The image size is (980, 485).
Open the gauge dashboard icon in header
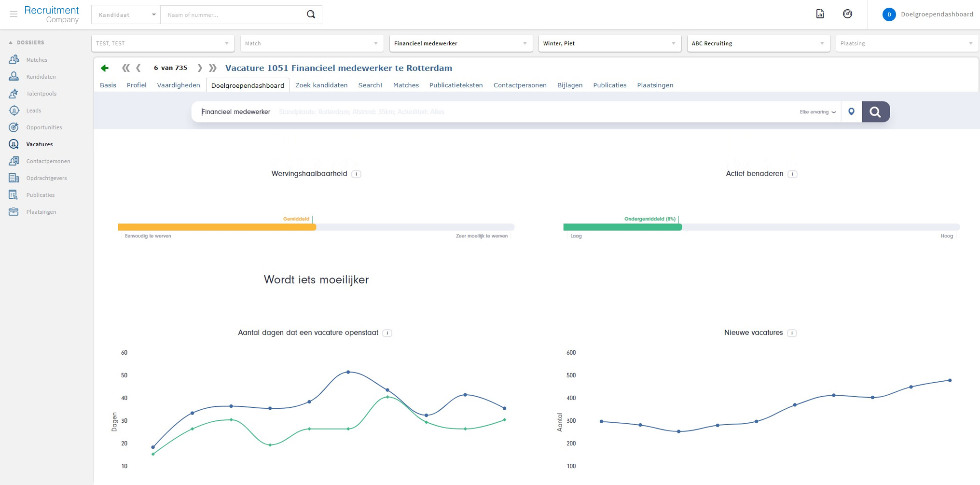(x=847, y=14)
